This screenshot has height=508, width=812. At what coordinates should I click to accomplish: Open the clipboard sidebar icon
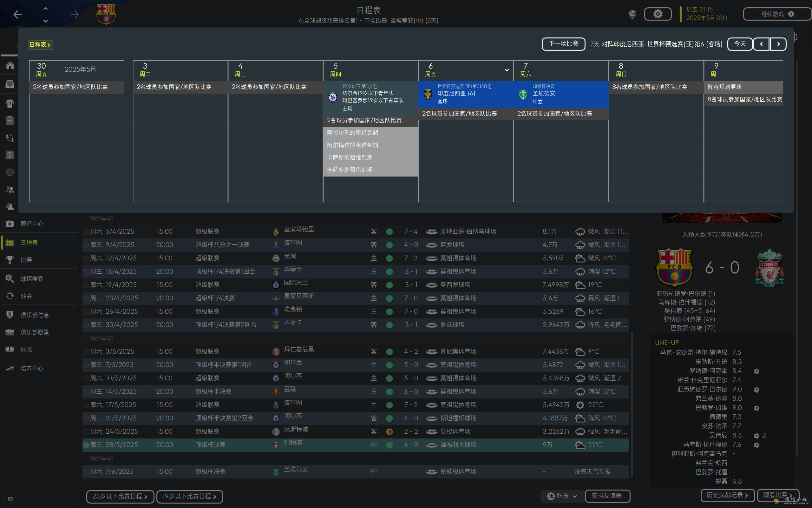10,120
